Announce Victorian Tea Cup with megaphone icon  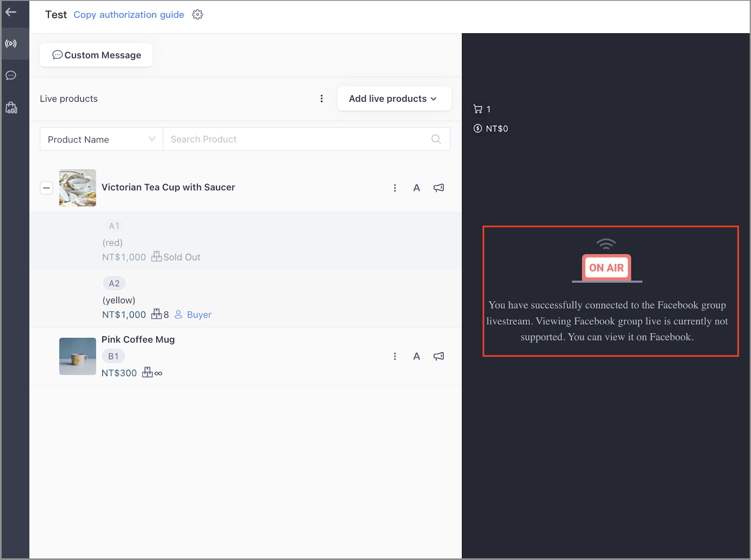(438, 188)
